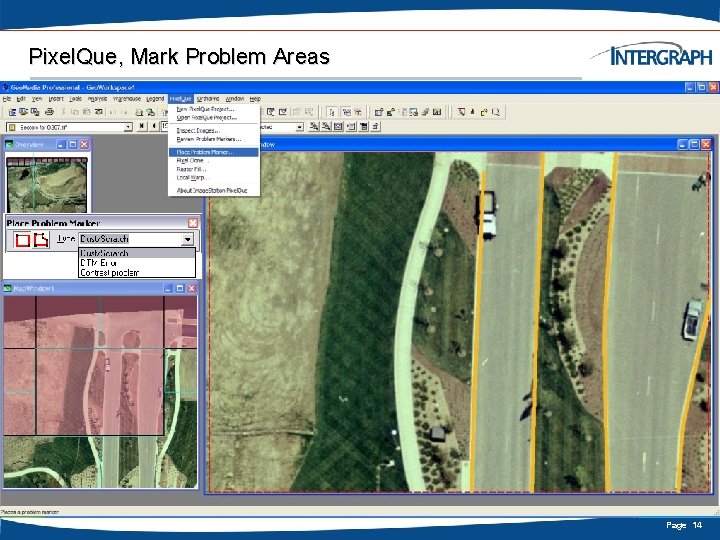Choose New PixelQue Project menu entry

(214, 109)
